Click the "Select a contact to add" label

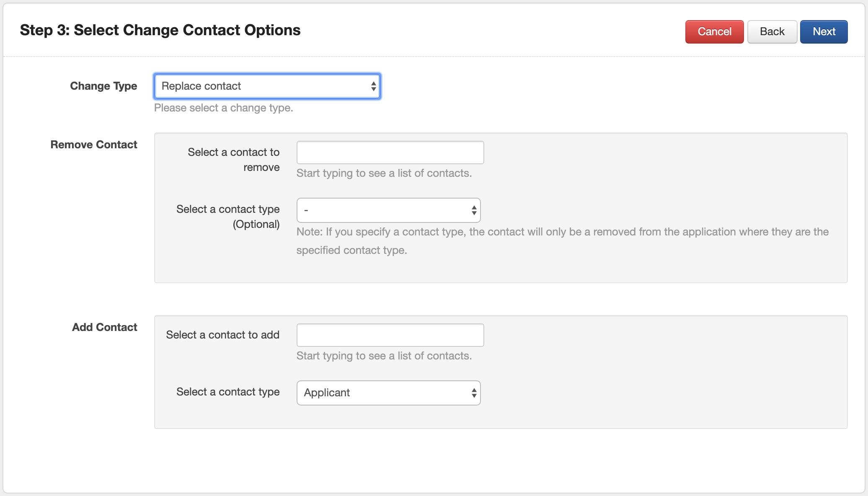pyautogui.click(x=222, y=335)
